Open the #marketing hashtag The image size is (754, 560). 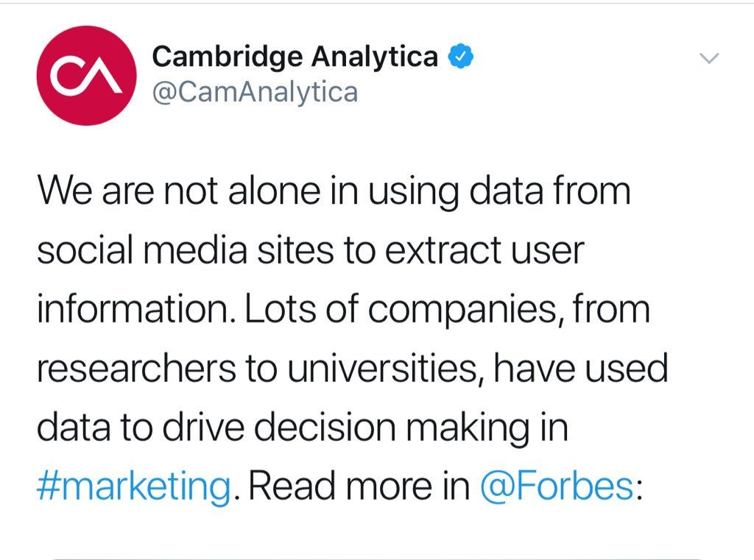[133, 486]
